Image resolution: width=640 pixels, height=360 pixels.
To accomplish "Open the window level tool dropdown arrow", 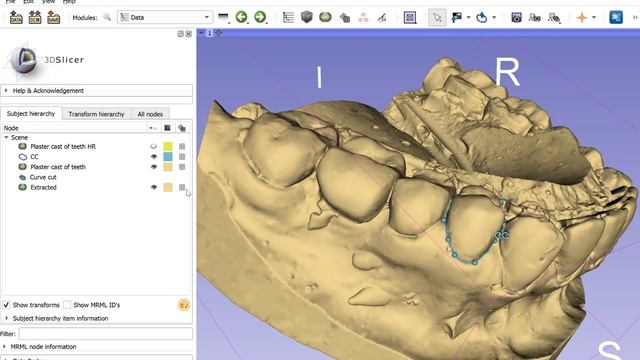I will pos(494,18).
